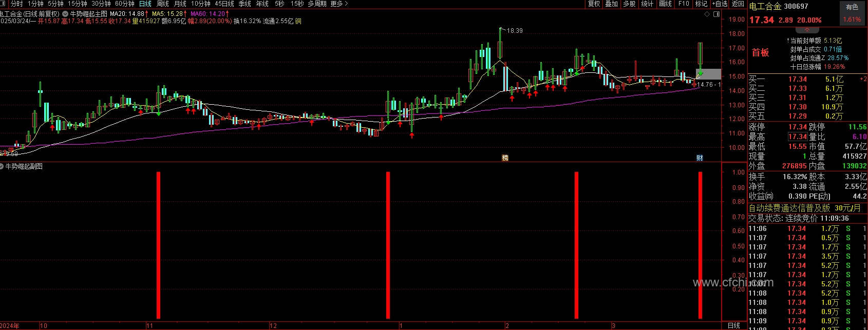This screenshot has height=330, width=868.
Task: Click the 18.39 high price label on chart
Action: coord(515,31)
